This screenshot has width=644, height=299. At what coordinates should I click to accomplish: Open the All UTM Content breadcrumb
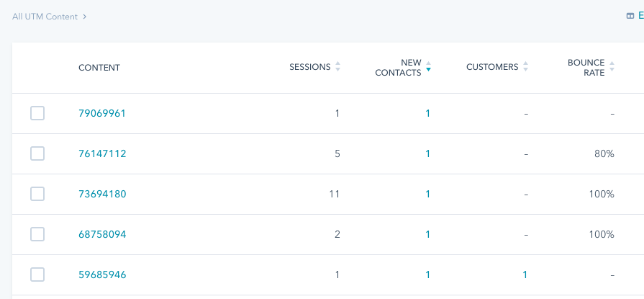(45, 17)
